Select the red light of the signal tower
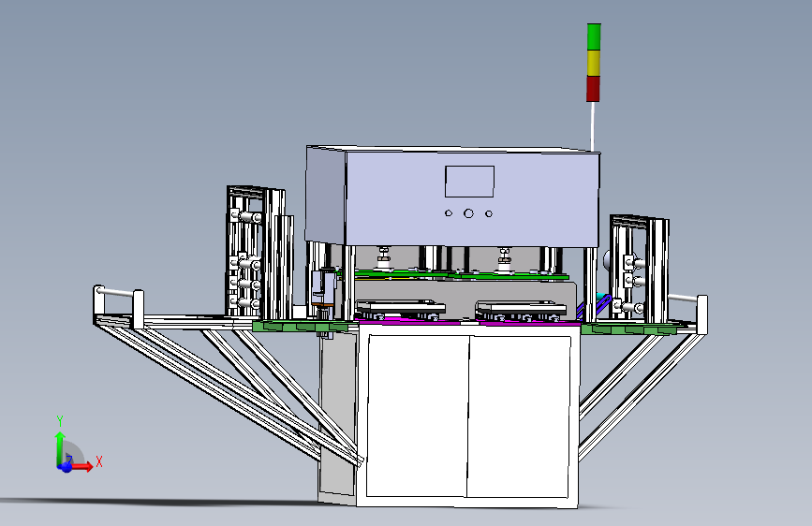This screenshot has width=812, height=526. pos(593,89)
